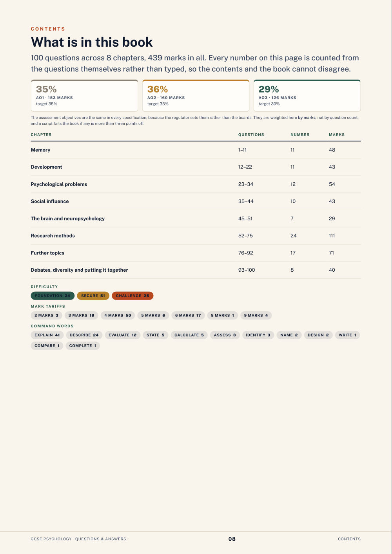Select the State 5 command word chip
The width and height of the screenshot is (392, 554).
tap(156, 335)
